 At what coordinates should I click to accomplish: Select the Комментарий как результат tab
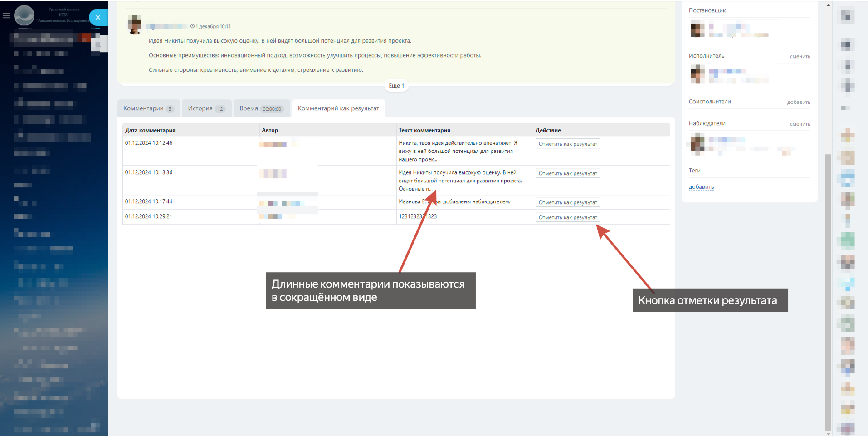click(338, 108)
